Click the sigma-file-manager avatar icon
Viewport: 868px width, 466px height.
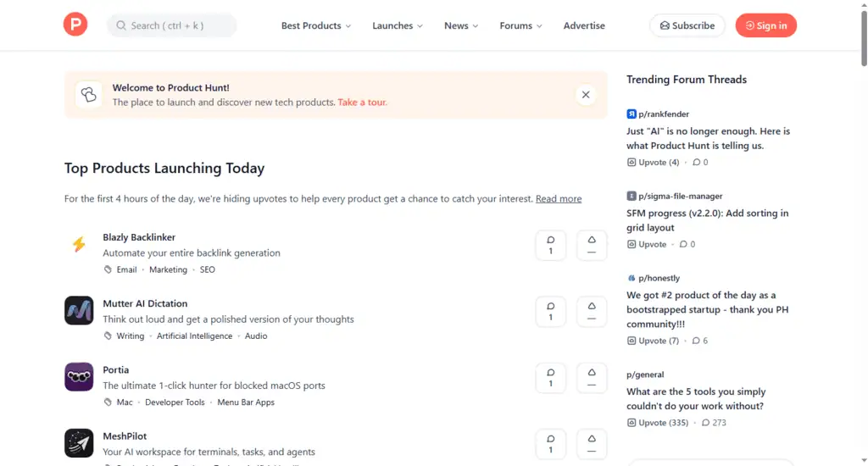pos(631,196)
